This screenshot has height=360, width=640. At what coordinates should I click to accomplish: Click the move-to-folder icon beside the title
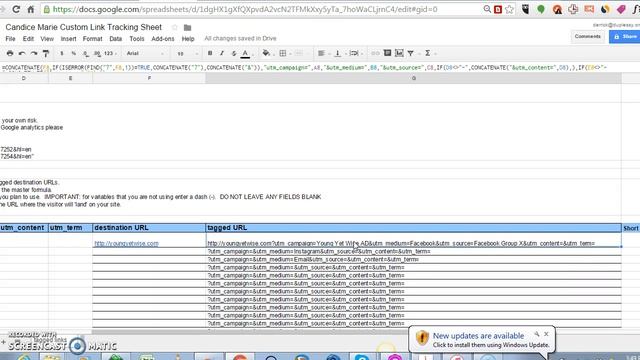(187, 28)
